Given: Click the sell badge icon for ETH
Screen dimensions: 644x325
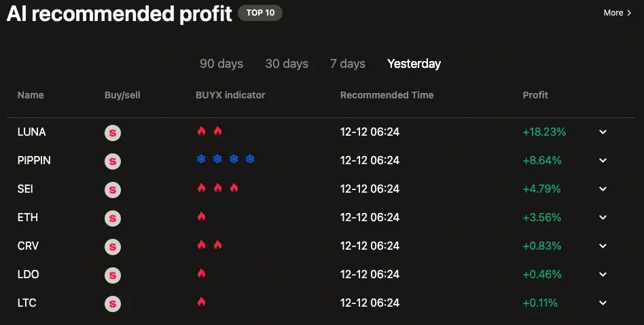Looking at the screenshot, I should tap(113, 218).
